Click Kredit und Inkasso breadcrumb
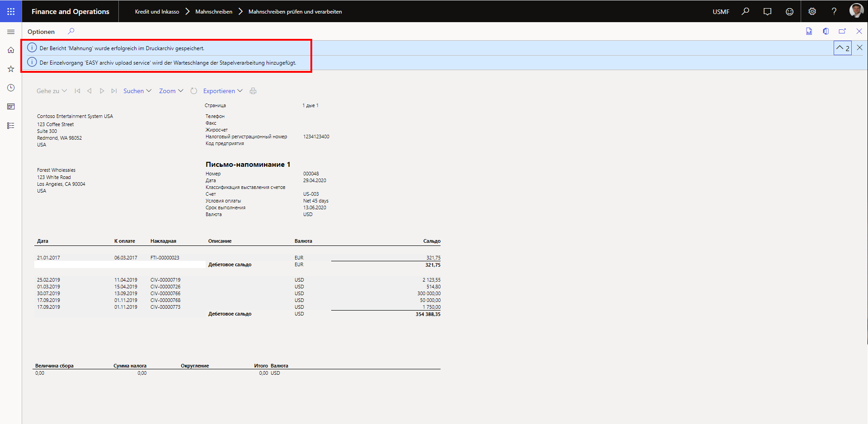868x424 pixels. coord(157,12)
